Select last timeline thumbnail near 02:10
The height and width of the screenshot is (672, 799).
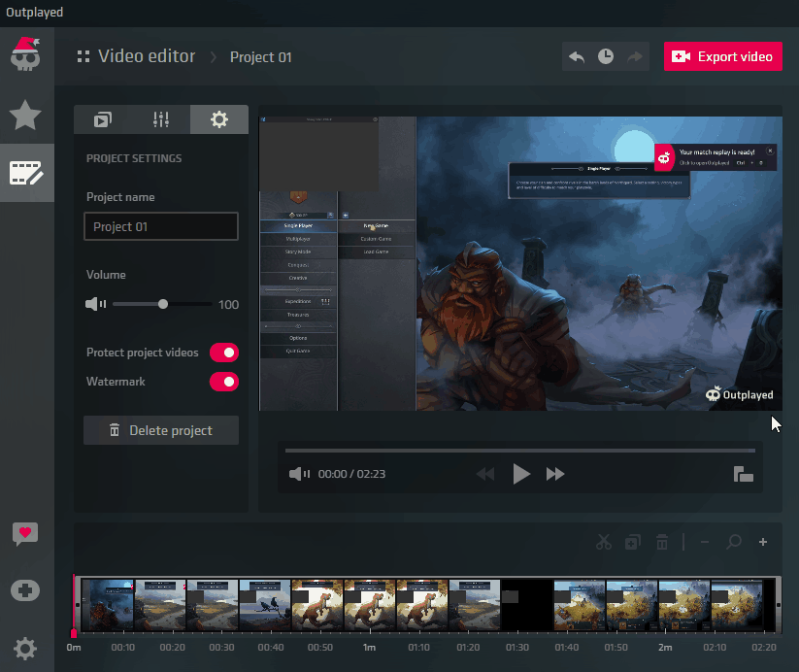[737, 605]
